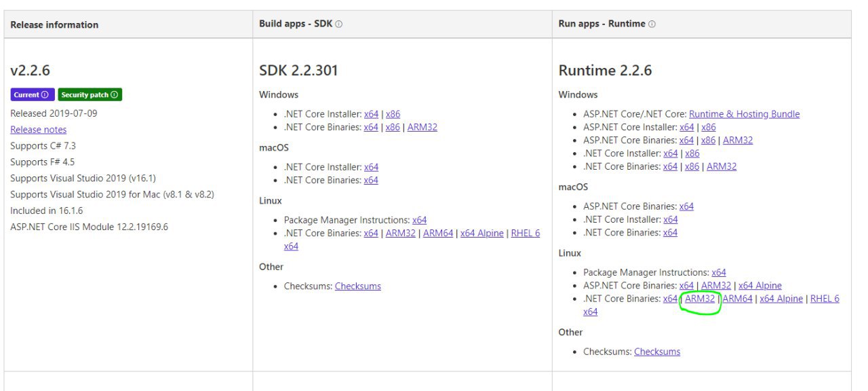The height and width of the screenshot is (391, 868).
Task: Open Runtime Checksums link
Action: (657, 352)
